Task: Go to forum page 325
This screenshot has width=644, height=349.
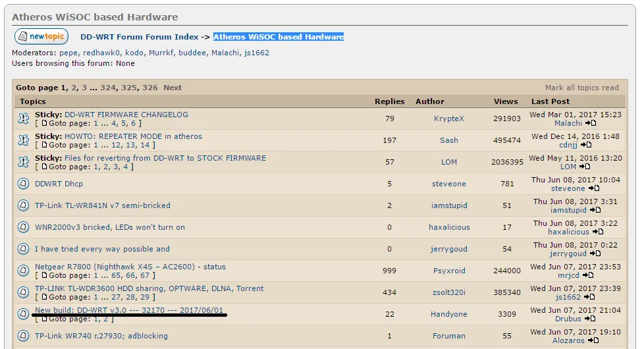Action: pos(129,88)
